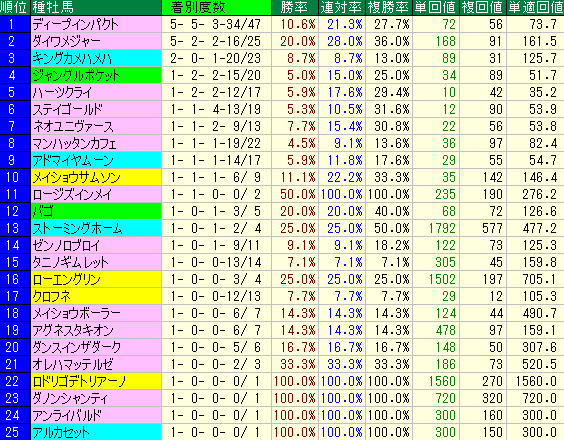Image resolution: width=564 pixels, height=440 pixels.
Task: Click the 複回値 column header
Action: pyautogui.click(x=483, y=7)
